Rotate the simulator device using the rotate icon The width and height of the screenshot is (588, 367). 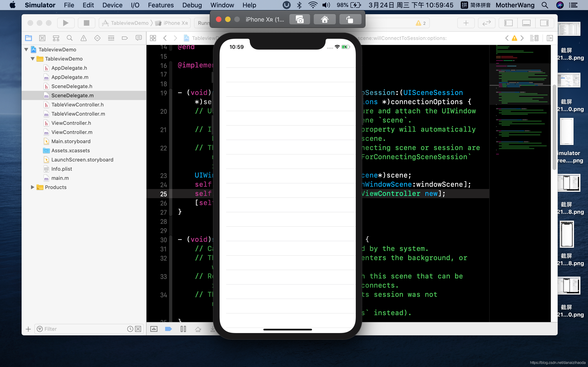pos(350,19)
